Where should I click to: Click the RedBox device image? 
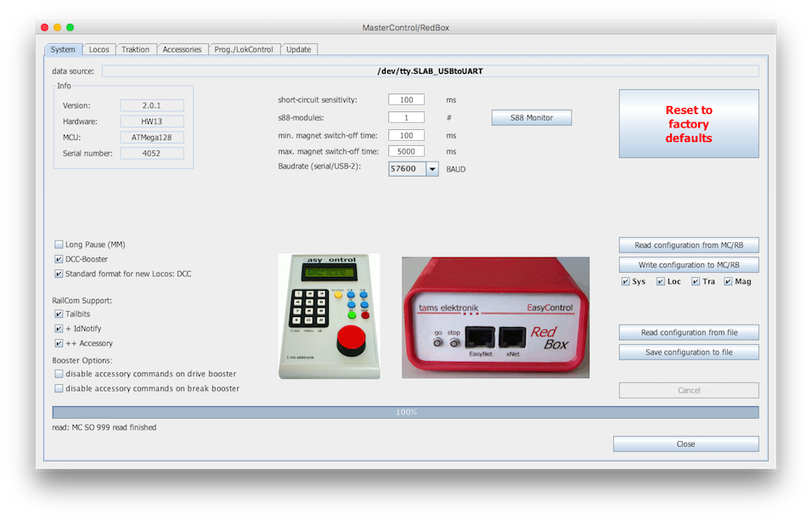point(495,318)
